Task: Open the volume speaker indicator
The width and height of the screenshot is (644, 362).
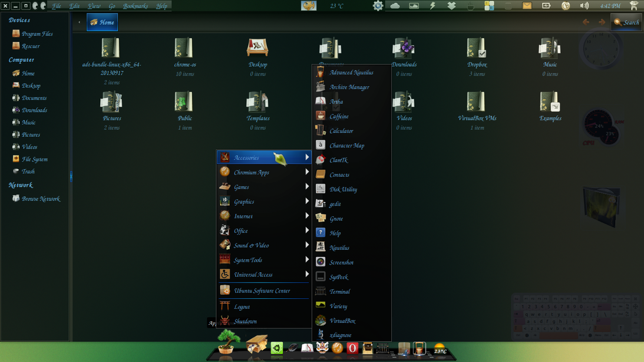Action: tap(584, 6)
